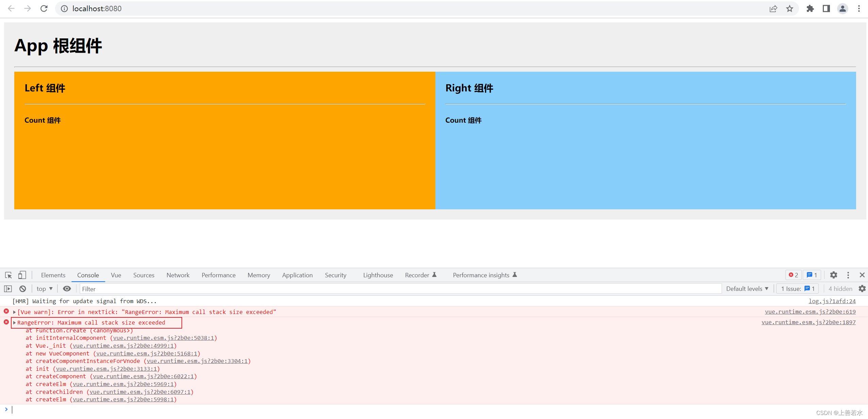Expand the Vue warn error entry
The height and width of the screenshot is (419, 868).
(x=14, y=312)
